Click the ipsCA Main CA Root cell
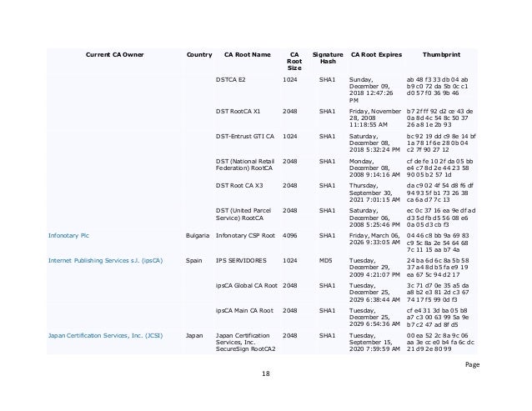532x411 pixels. pos(244,311)
